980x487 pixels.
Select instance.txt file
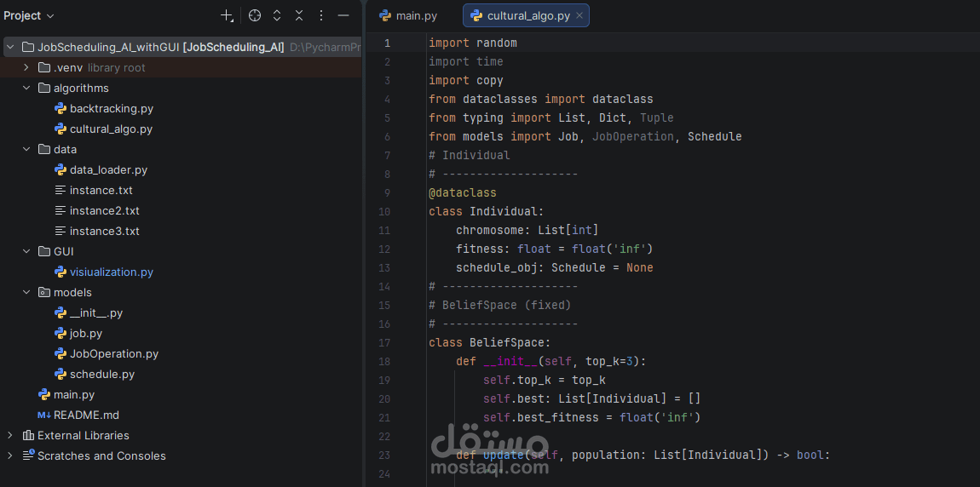101,191
